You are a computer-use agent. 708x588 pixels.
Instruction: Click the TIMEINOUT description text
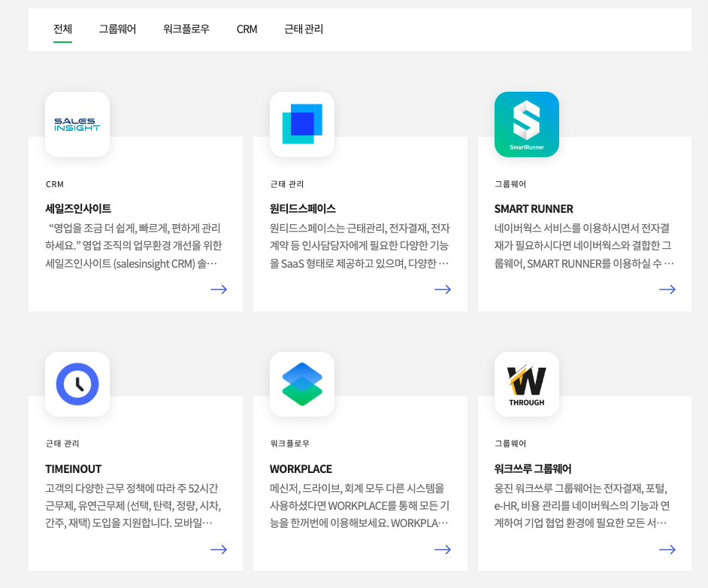click(x=133, y=505)
